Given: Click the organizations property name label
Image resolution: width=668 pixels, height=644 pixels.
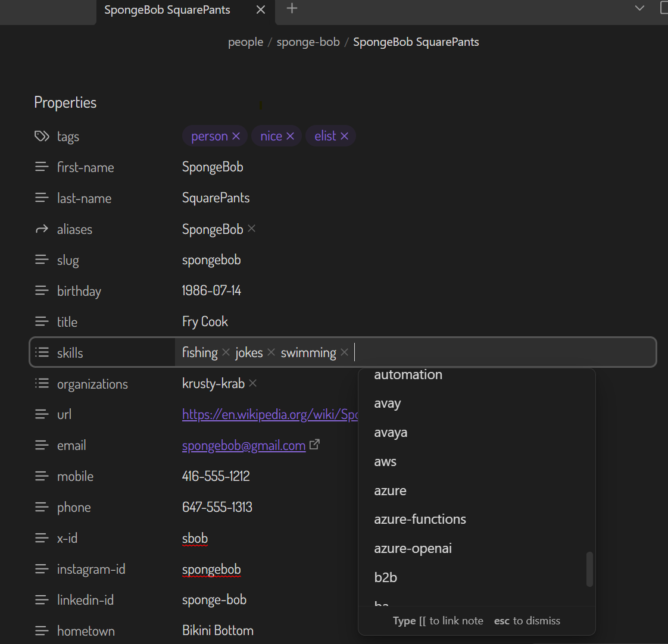Looking at the screenshot, I should (x=92, y=384).
